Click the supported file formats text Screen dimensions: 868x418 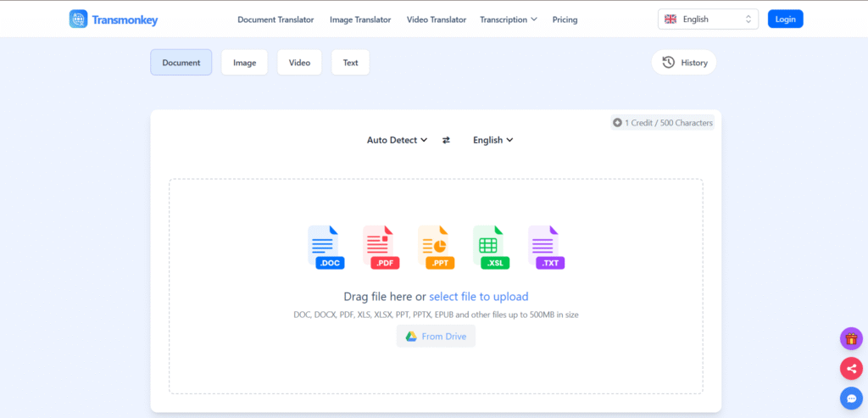click(437, 315)
